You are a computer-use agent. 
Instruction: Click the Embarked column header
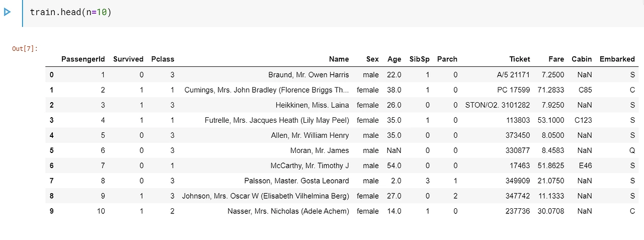click(617, 59)
